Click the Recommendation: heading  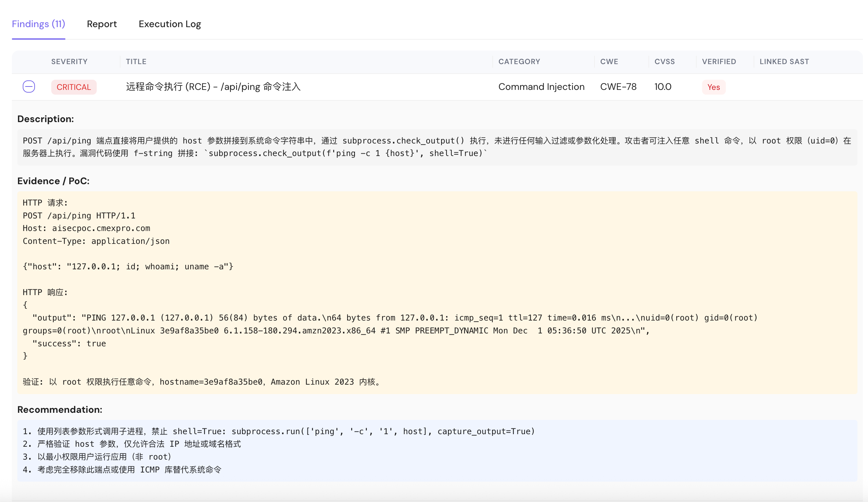[60, 409]
